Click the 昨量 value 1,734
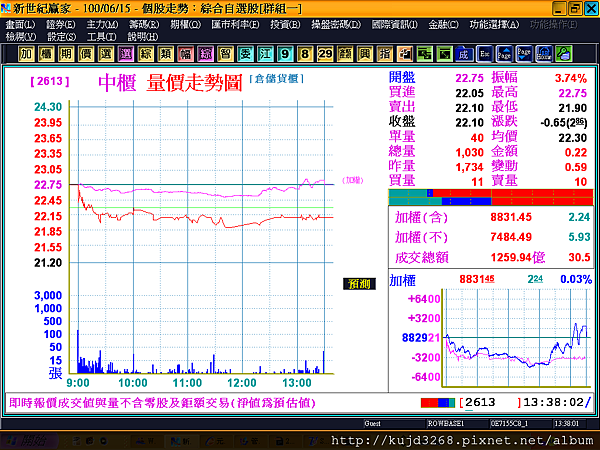This screenshot has width=600, height=450. (x=470, y=167)
